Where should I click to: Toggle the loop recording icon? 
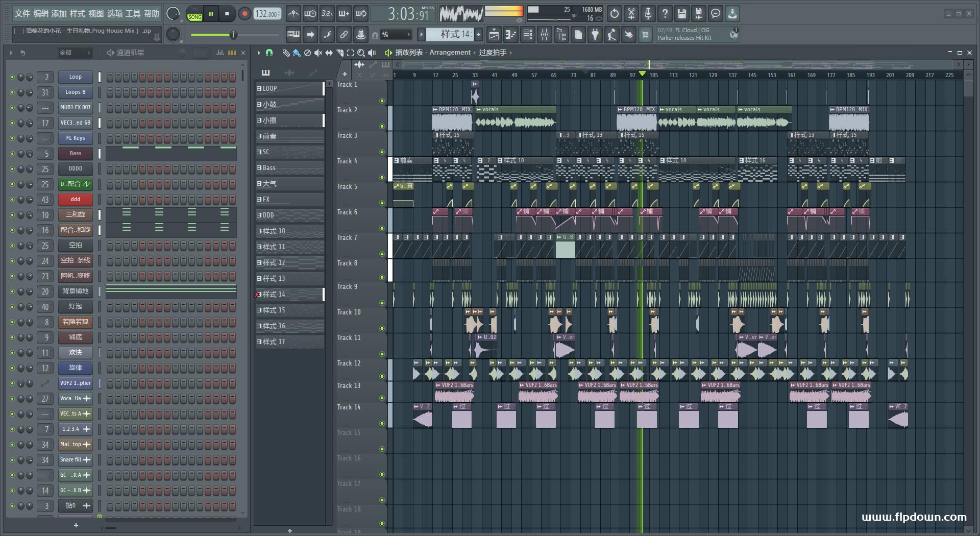pos(361,14)
